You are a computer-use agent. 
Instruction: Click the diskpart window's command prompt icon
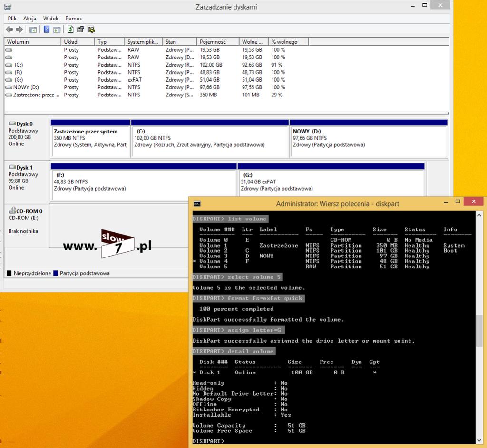197,204
